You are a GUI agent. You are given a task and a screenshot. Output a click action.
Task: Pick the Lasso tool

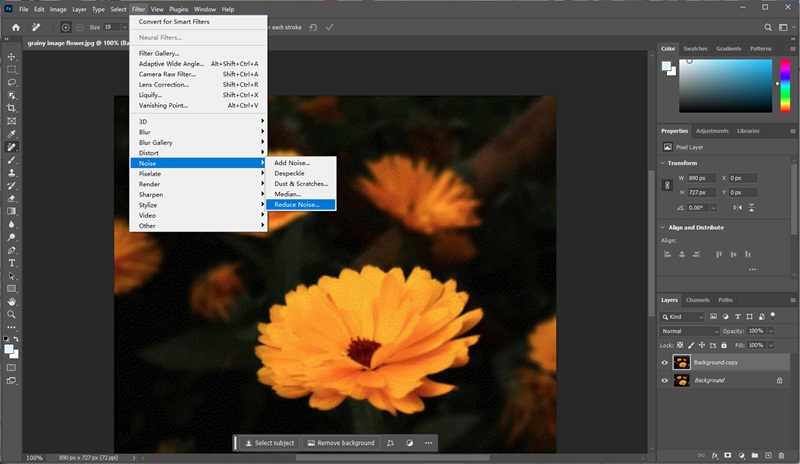(12, 83)
